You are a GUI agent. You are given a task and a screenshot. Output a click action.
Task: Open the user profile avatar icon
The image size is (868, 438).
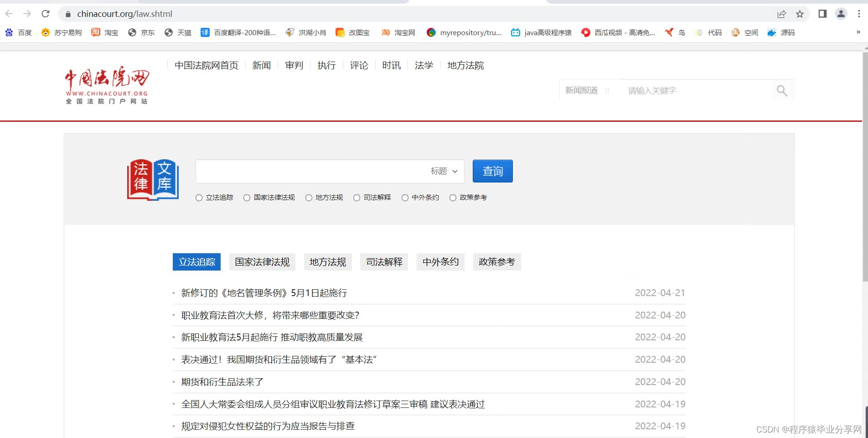841,14
